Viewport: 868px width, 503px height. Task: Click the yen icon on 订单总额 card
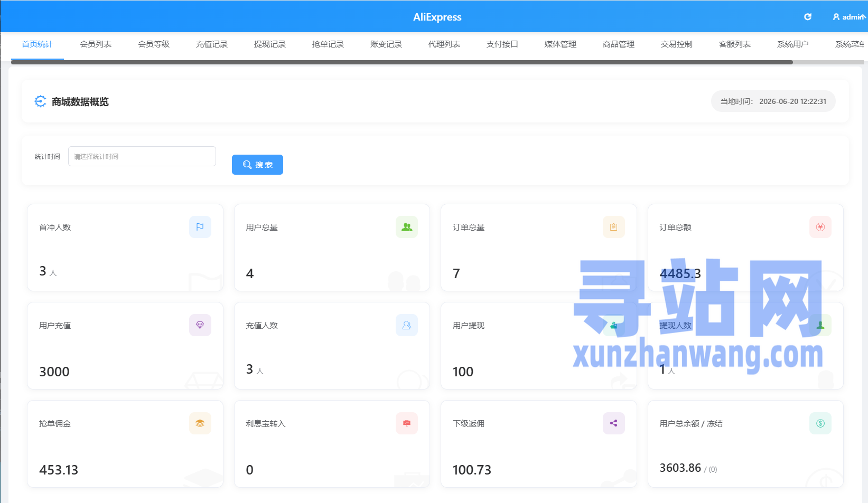[x=820, y=227]
